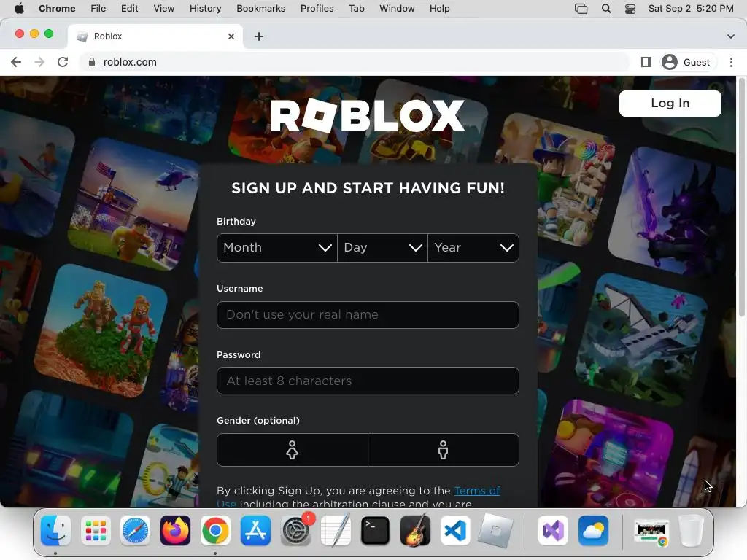Close the Roblox tab
747x560 pixels.
pos(231,36)
